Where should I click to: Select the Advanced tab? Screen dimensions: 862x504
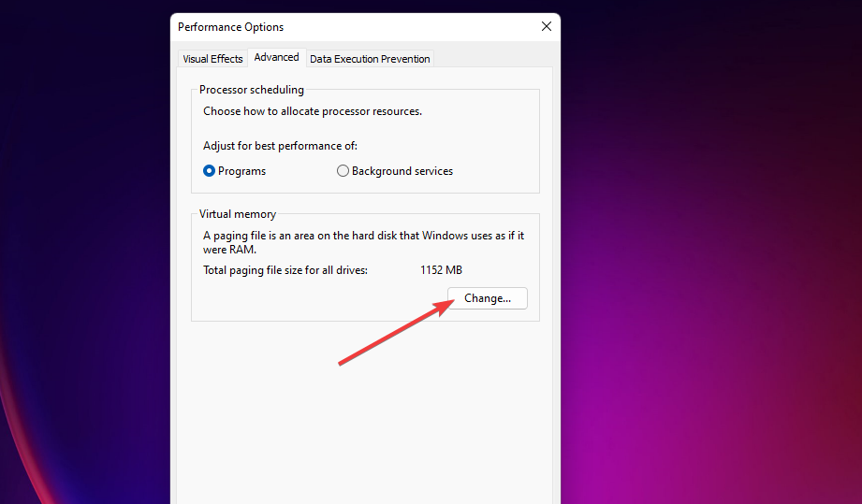(x=276, y=57)
